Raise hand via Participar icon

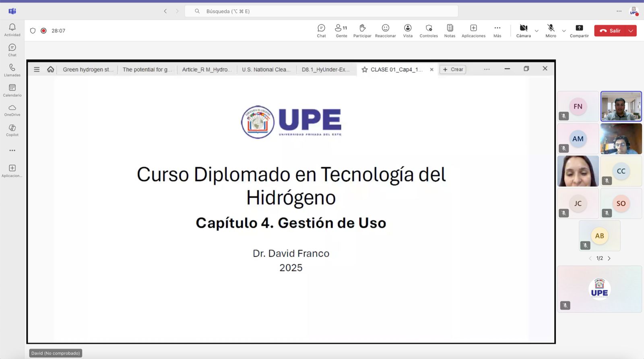[362, 31]
